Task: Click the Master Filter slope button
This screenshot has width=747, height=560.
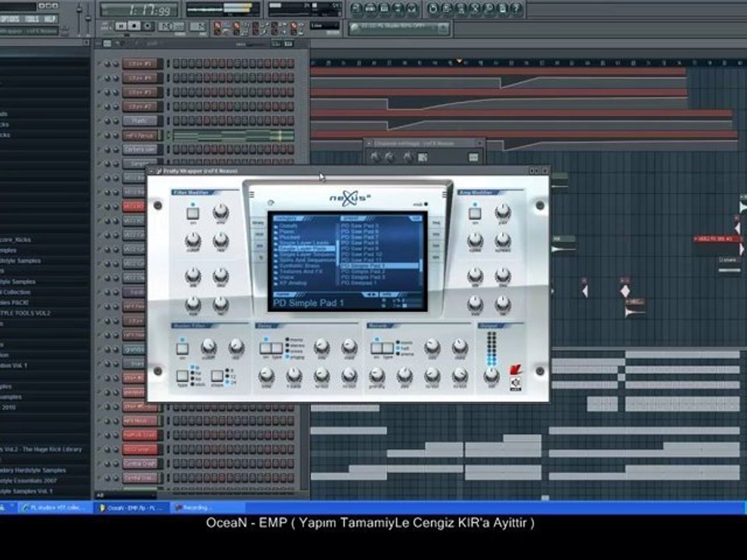Action: pyautogui.click(x=217, y=376)
